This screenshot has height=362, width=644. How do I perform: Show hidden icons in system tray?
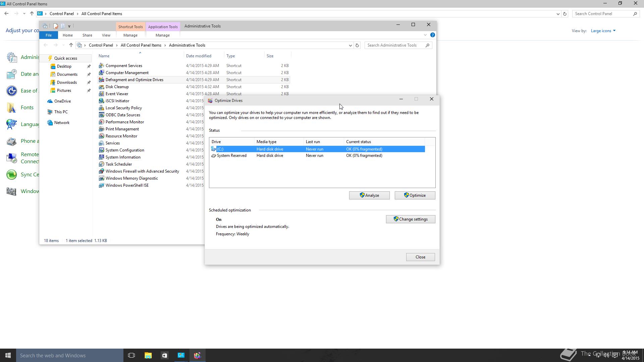tap(589, 355)
